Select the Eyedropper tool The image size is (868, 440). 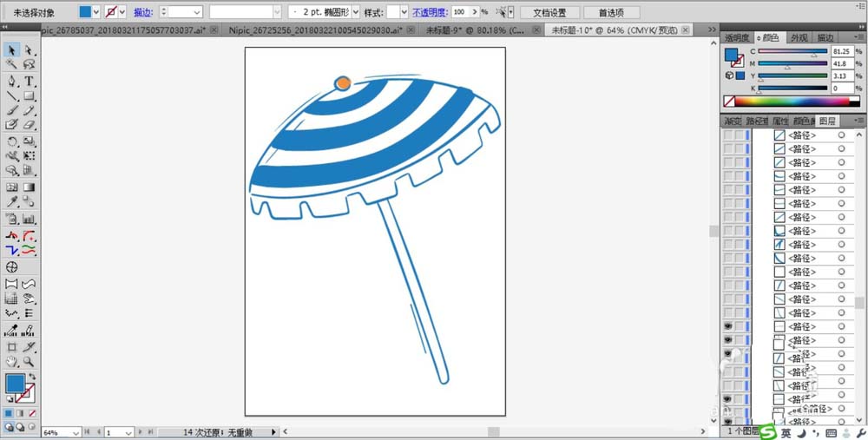[12, 201]
